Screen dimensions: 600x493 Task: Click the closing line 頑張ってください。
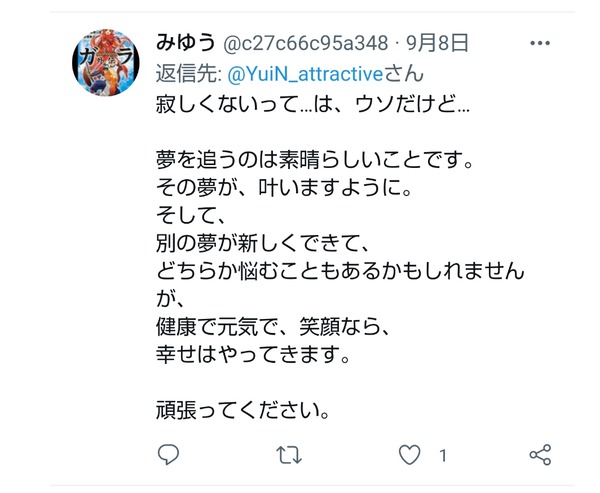pyautogui.click(x=243, y=410)
